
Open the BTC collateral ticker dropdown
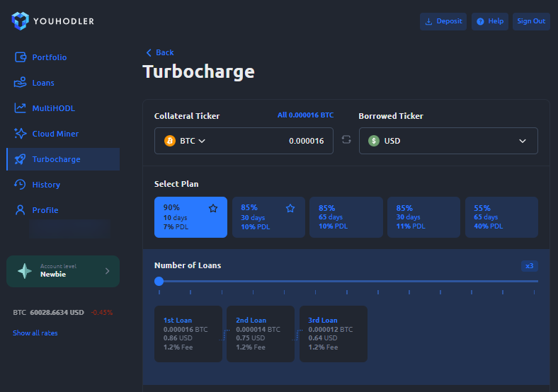(x=185, y=141)
